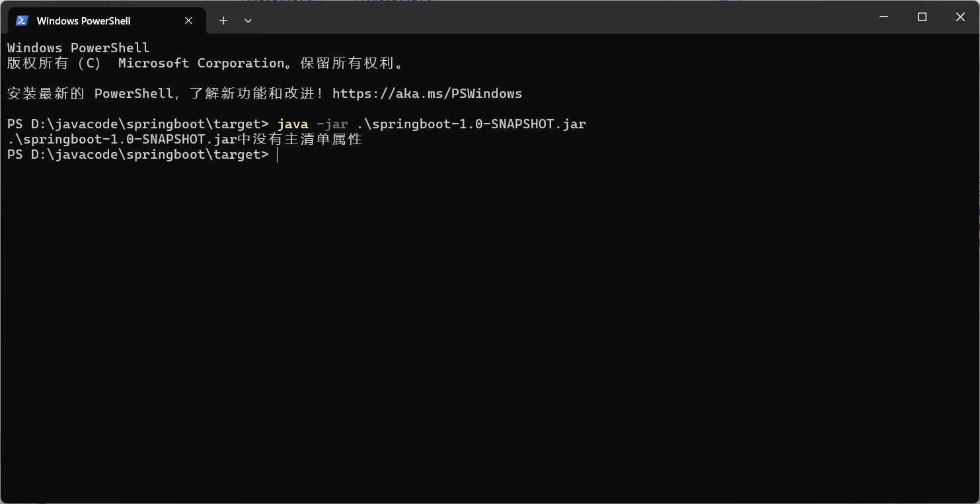Click the java command text
This screenshot has height=504, width=980.
click(293, 123)
